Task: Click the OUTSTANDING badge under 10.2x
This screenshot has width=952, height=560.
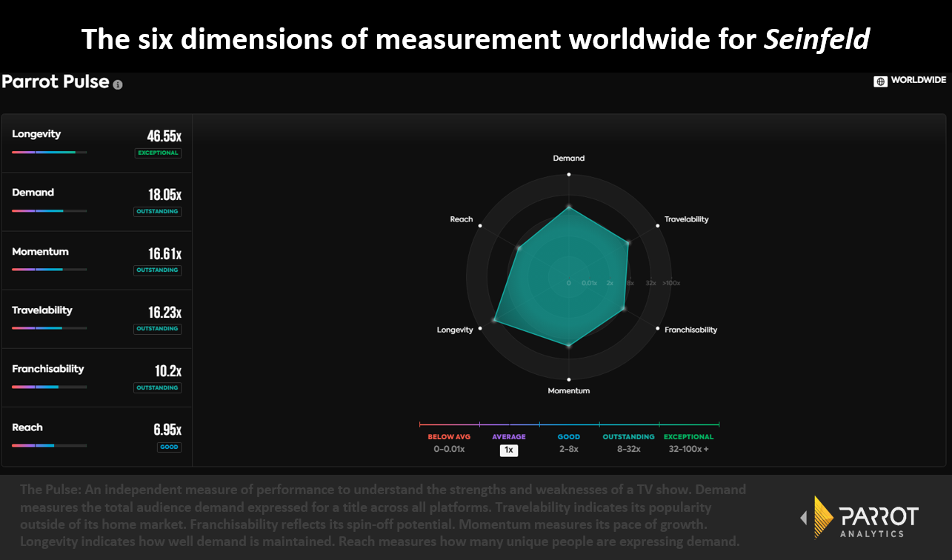Action: [158, 388]
